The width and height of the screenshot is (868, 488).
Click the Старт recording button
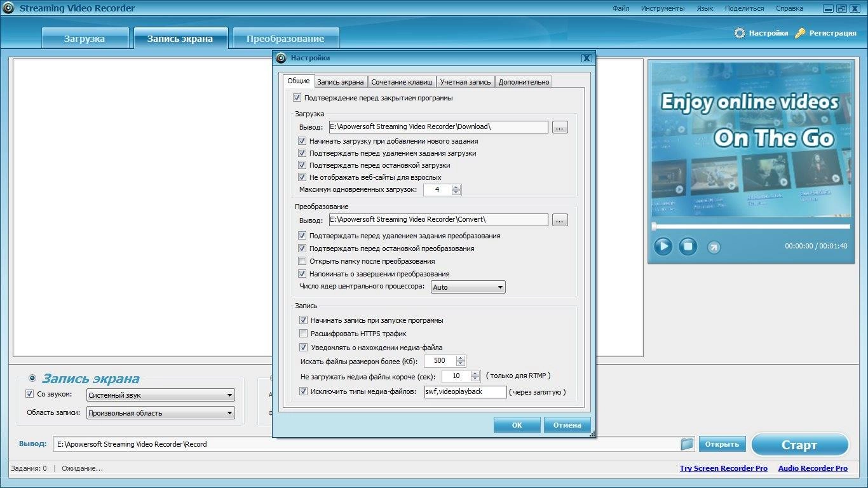pos(799,445)
